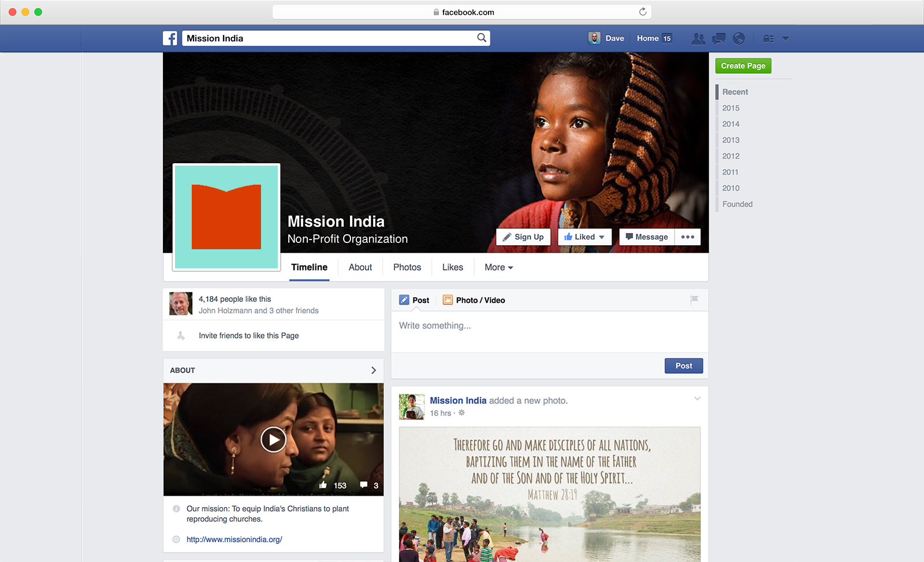The height and width of the screenshot is (562, 924).
Task: Click the "Our mission" description text
Action: [268, 514]
